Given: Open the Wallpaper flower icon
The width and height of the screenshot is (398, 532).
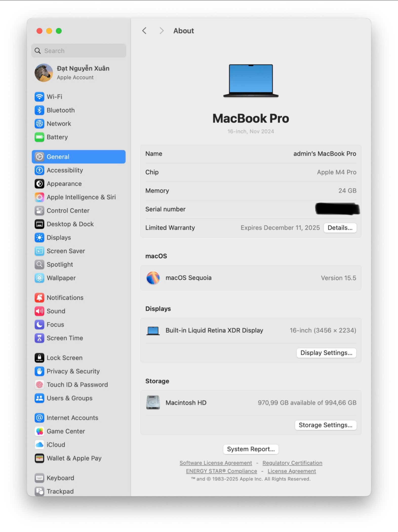Looking at the screenshot, I should pos(39,278).
